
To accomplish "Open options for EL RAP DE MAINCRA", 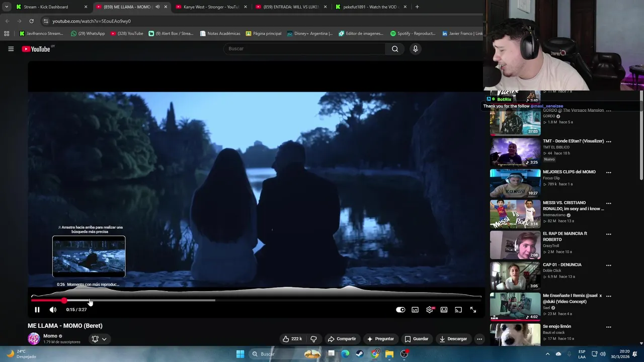I will click(x=609, y=234).
